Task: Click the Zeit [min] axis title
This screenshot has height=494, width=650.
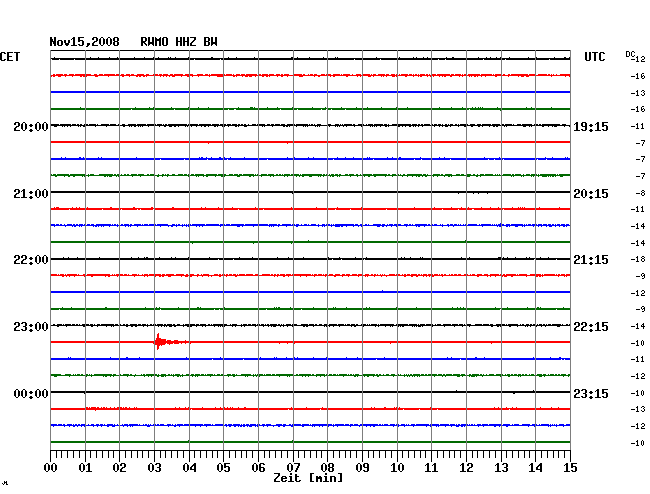Action: click(308, 478)
